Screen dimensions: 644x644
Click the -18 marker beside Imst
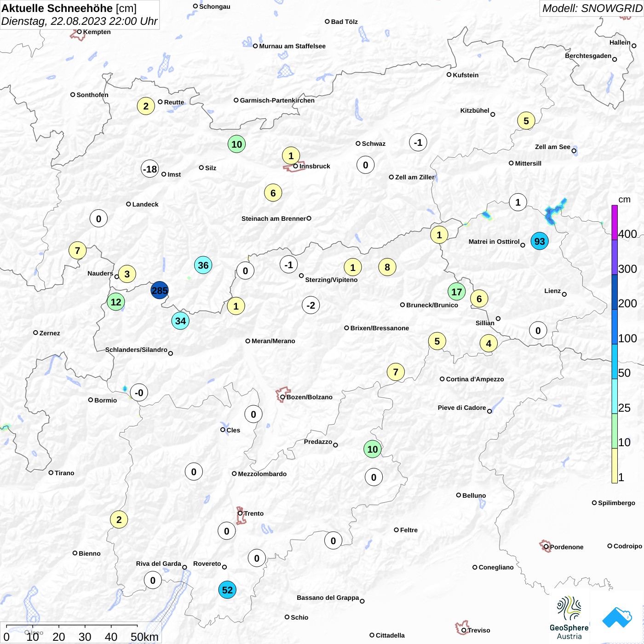(150, 169)
